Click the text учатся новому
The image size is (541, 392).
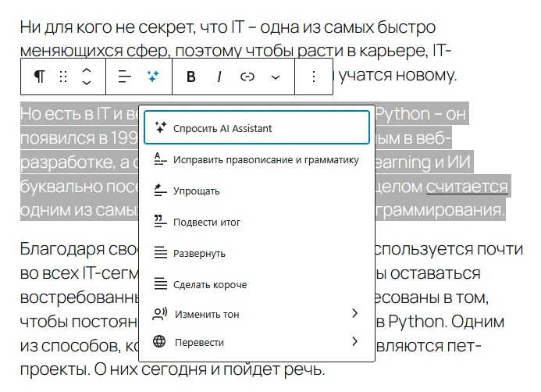[398, 74]
